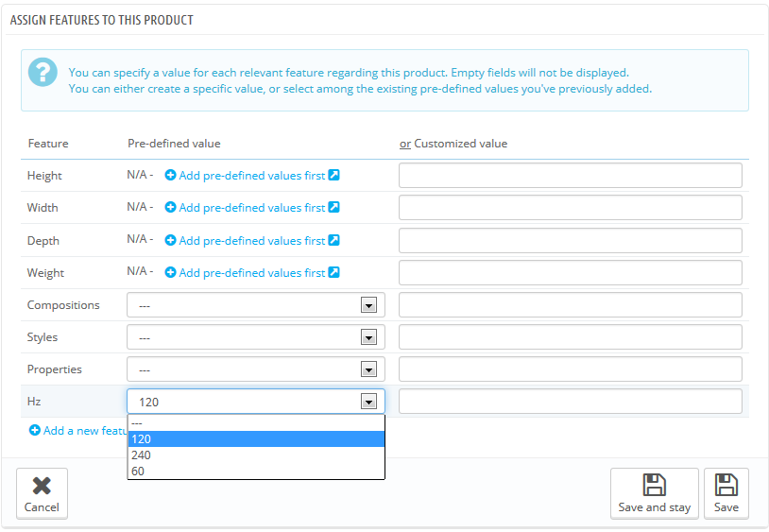
Task: Click external link icon in Width row
Action: tap(333, 207)
